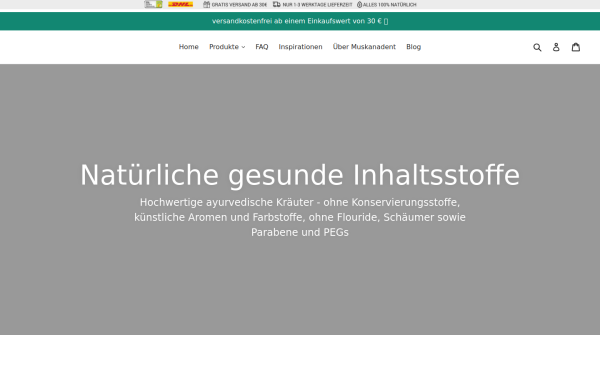The width and height of the screenshot is (600, 375).
Task: Open the Blog page
Action: (x=413, y=47)
